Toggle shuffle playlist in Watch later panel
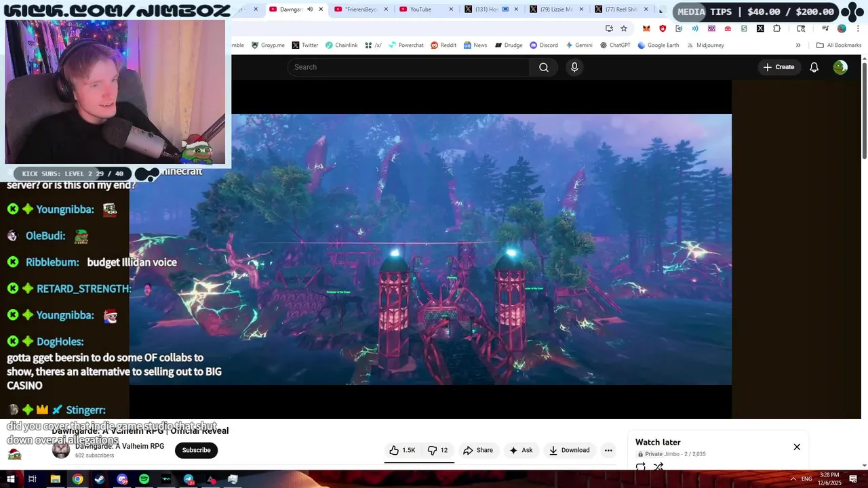 658,467
